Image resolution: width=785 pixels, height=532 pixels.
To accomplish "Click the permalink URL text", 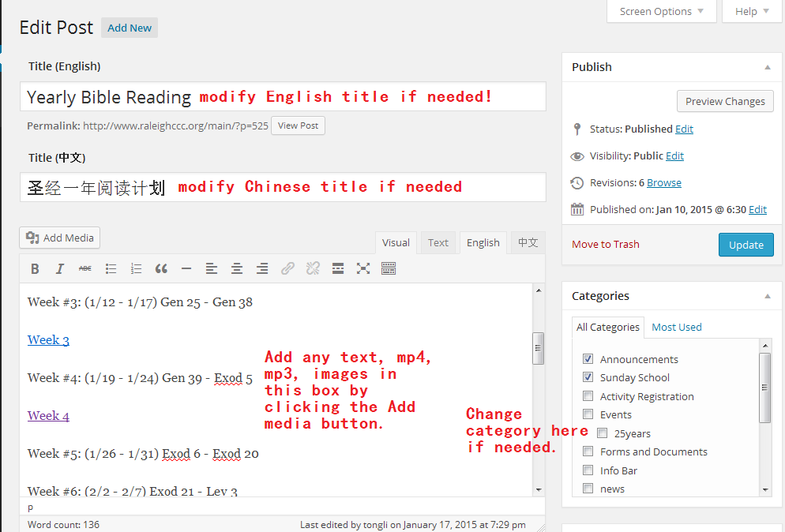I will click(175, 126).
